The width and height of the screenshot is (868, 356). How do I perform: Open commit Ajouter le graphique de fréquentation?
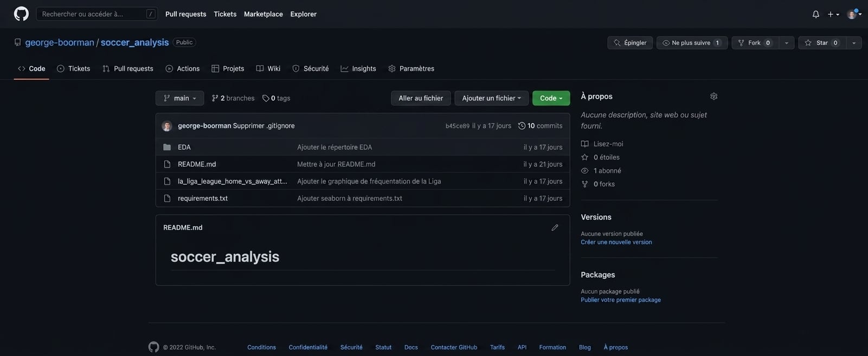point(369,181)
